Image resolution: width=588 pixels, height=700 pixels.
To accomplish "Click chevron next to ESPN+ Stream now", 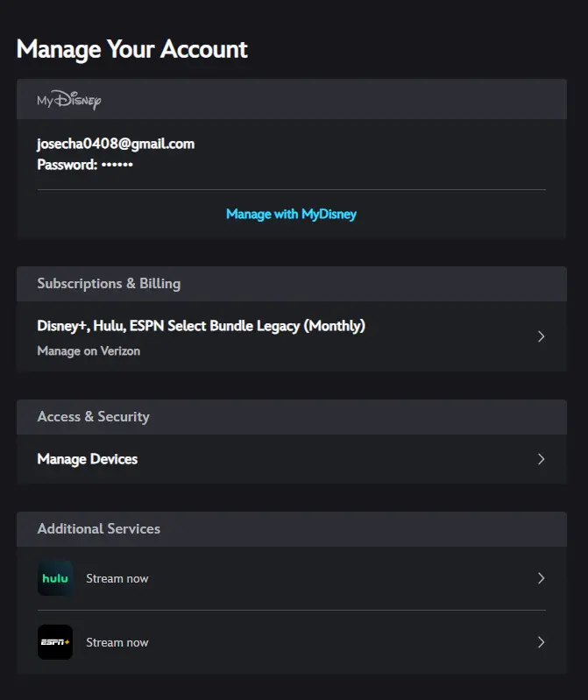I will (542, 642).
